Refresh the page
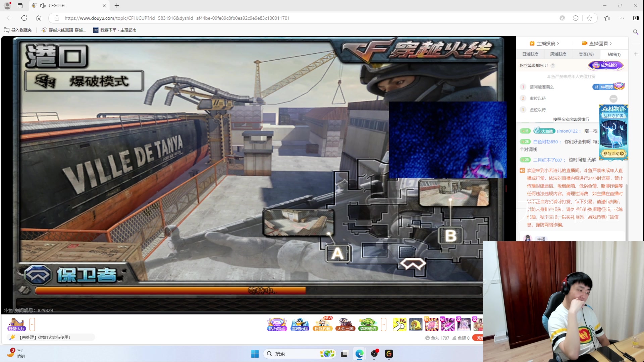The height and width of the screenshot is (362, 644). 24,18
